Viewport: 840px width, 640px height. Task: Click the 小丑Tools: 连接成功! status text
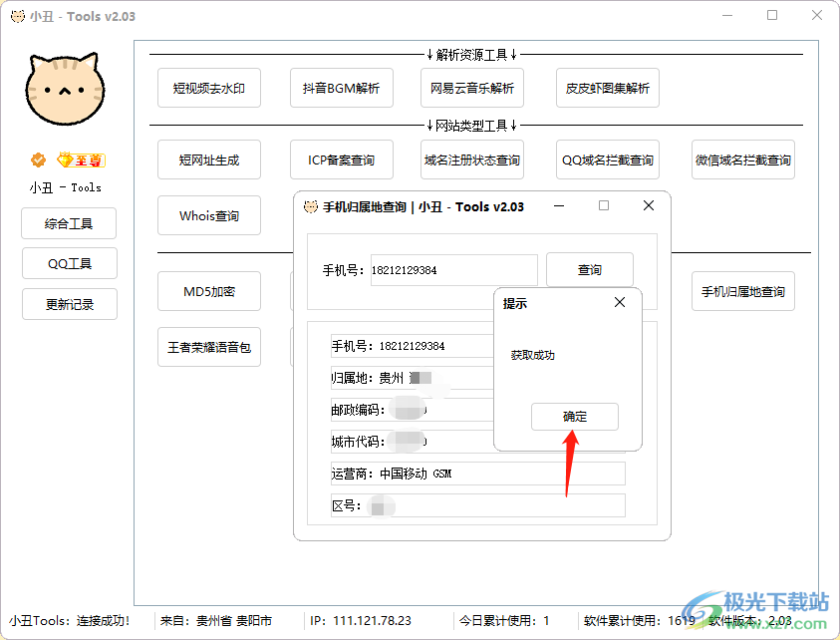pyautogui.click(x=70, y=621)
